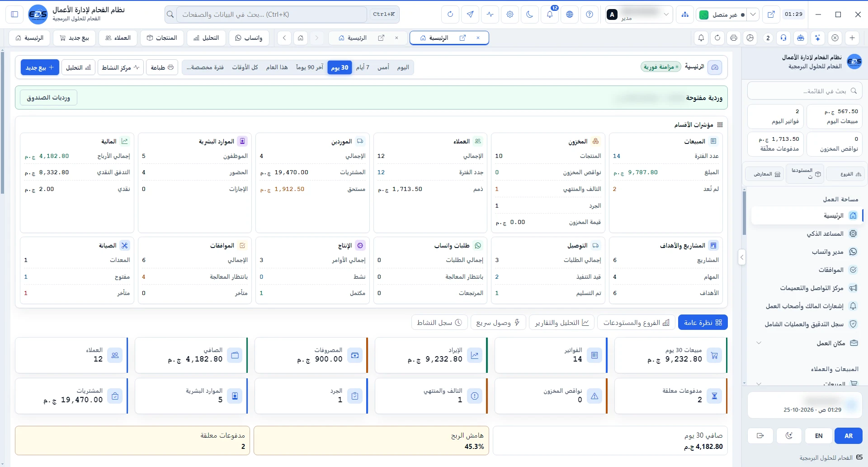Select the 7 أيام period filter
This screenshot has width=868, height=467.
click(363, 67)
